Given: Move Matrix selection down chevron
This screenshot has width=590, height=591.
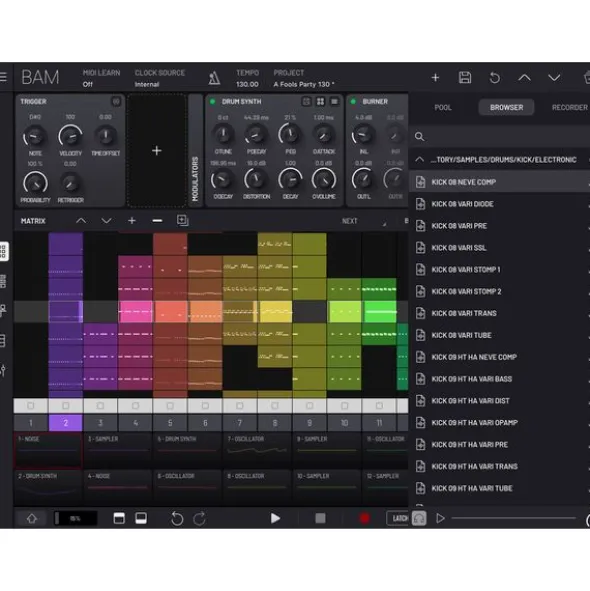Looking at the screenshot, I should pos(106,220).
